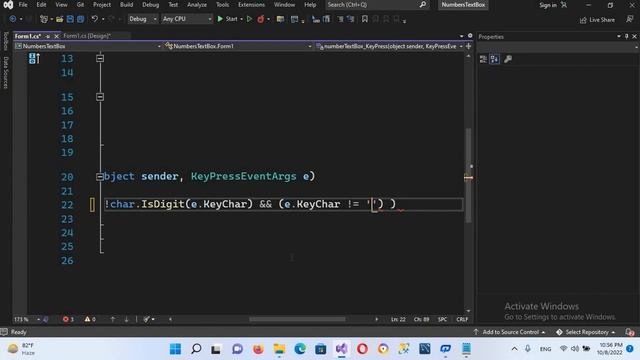Image resolution: width=640 pixels, height=360 pixels.
Task: Click the New Project toolbar icon
Action: click(x=44, y=19)
